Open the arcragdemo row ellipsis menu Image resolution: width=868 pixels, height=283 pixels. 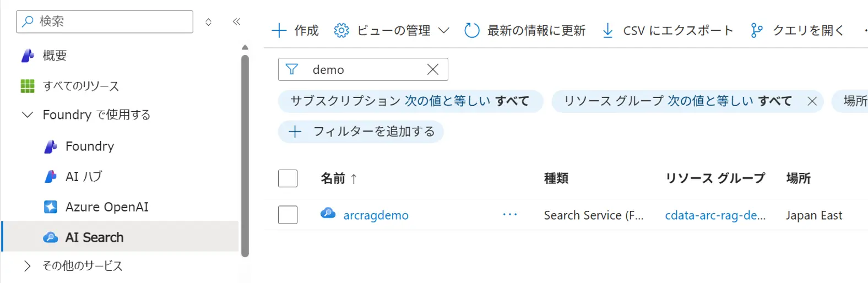coord(510,214)
